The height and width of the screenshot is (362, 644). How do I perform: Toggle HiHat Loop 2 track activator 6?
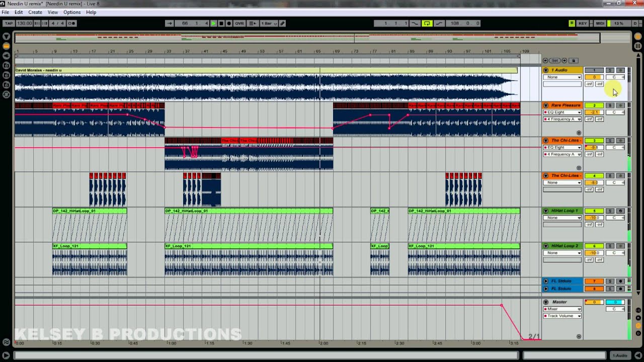pos(594,246)
